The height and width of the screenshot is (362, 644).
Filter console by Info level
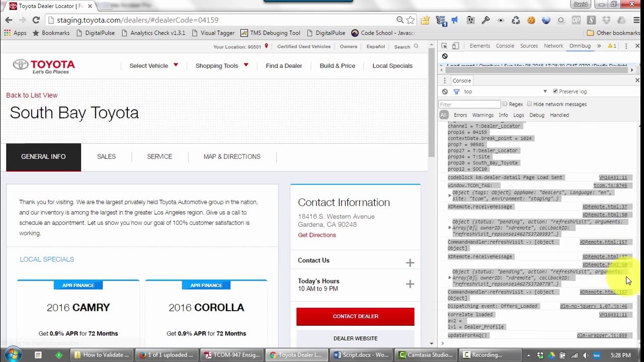(x=503, y=115)
